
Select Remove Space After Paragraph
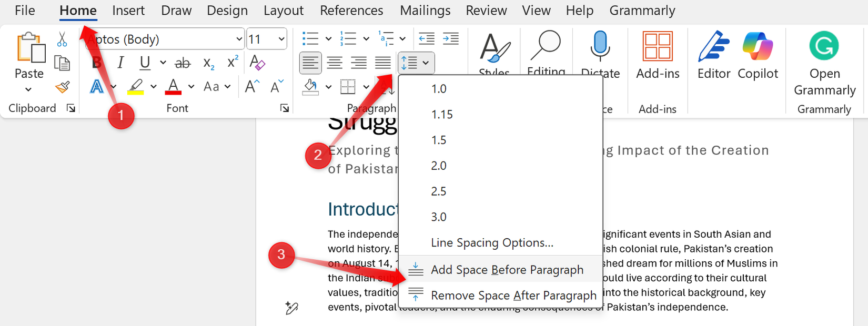pyautogui.click(x=500, y=296)
